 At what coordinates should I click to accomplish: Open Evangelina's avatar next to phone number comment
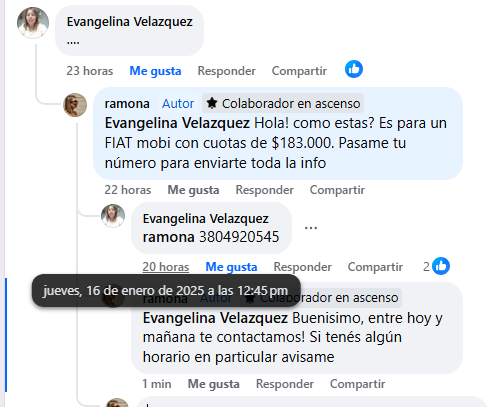point(113,216)
